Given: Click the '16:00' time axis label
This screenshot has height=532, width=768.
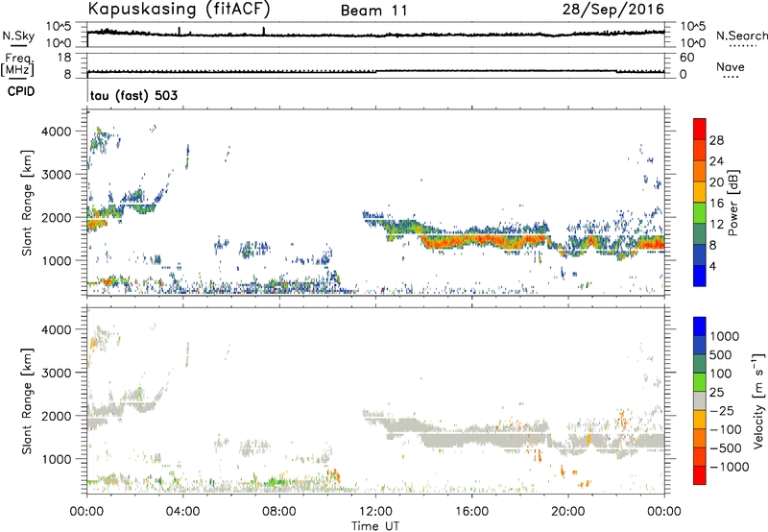Looking at the screenshot, I should tap(471, 512).
